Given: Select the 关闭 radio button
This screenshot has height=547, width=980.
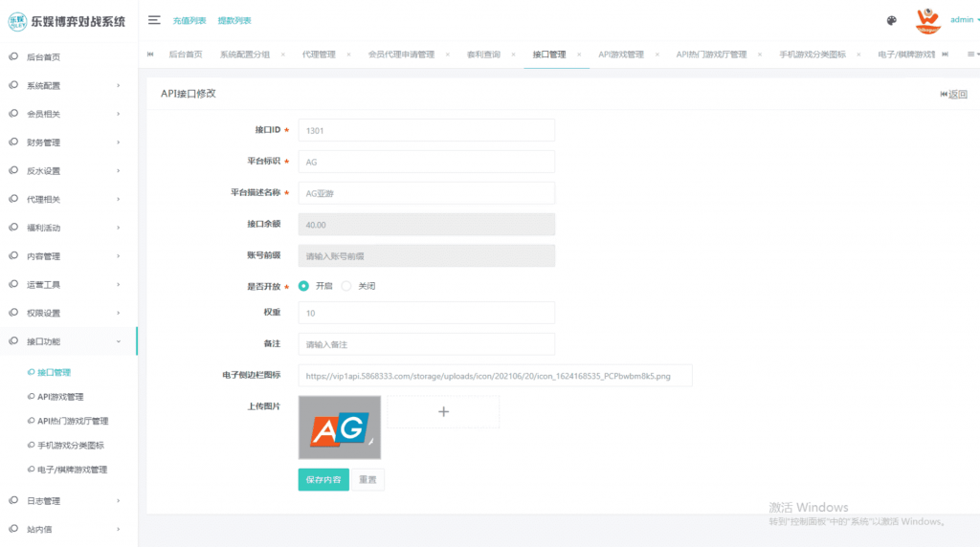Looking at the screenshot, I should pos(347,286).
